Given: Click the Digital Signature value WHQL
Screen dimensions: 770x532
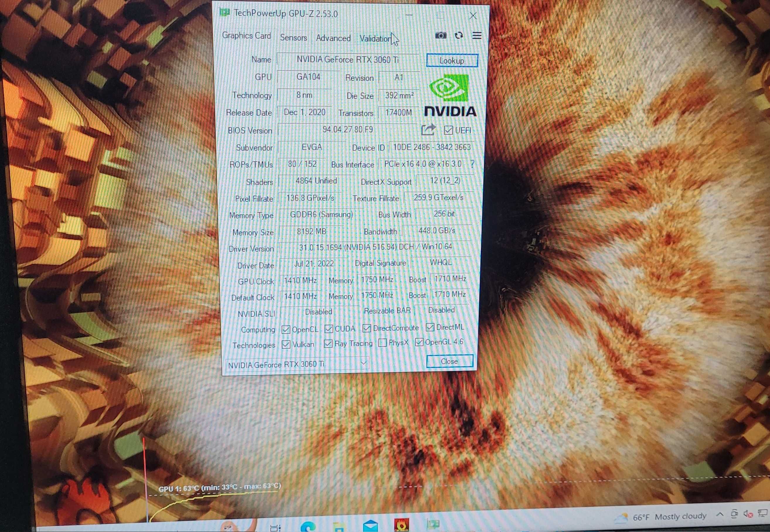Looking at the screenshot, I should pyautogui.click(x=441, y=262).
